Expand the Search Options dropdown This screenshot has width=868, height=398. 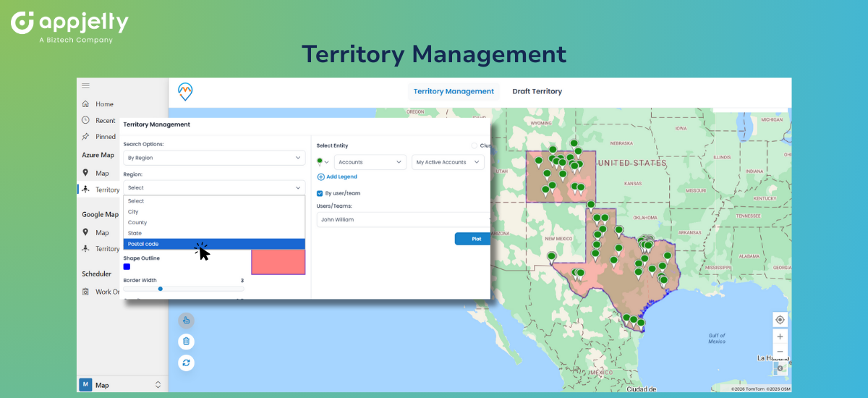(x=214, y=157)
